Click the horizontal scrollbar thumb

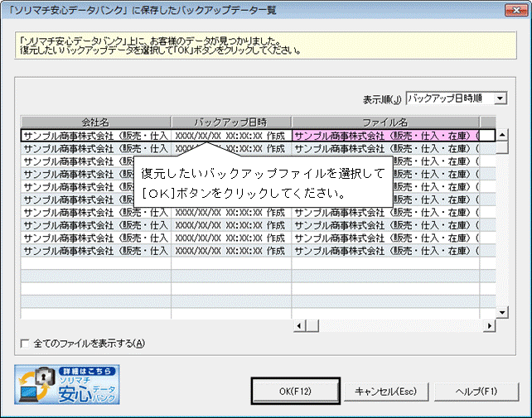click(x=312, y=326)
